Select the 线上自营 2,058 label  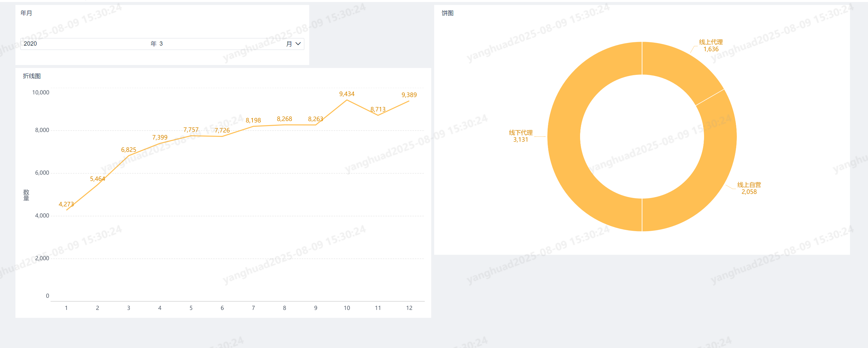[x=749, y=188]
